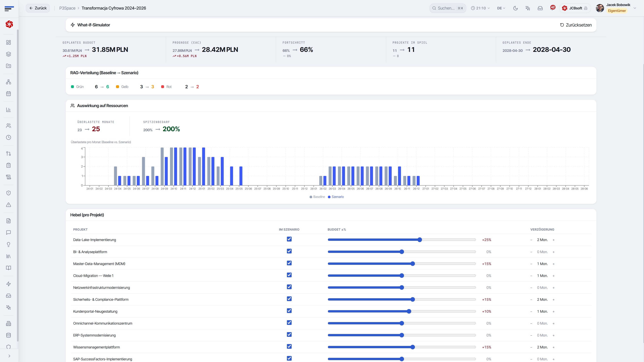Viewport: 644px width, 362px height.
Task: Toggle ERP-Systemmodernisierung scenario checkbox
Action: click(289, 334)
